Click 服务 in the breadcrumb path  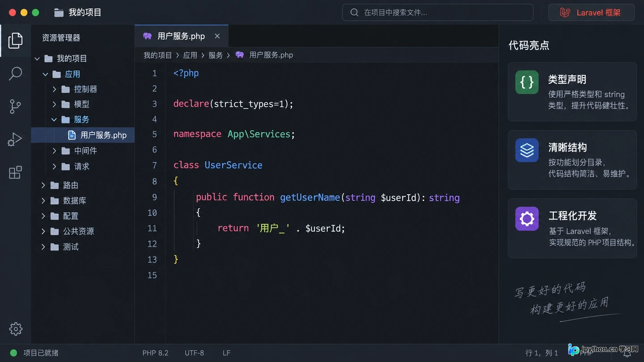(x=216, y=55)
